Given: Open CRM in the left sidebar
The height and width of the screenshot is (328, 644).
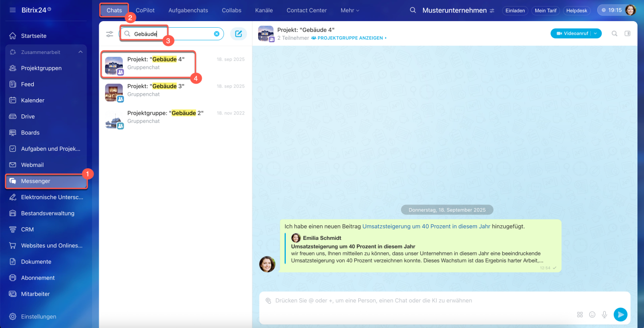Looking at the screenshot, I should (x=27, y=229).
